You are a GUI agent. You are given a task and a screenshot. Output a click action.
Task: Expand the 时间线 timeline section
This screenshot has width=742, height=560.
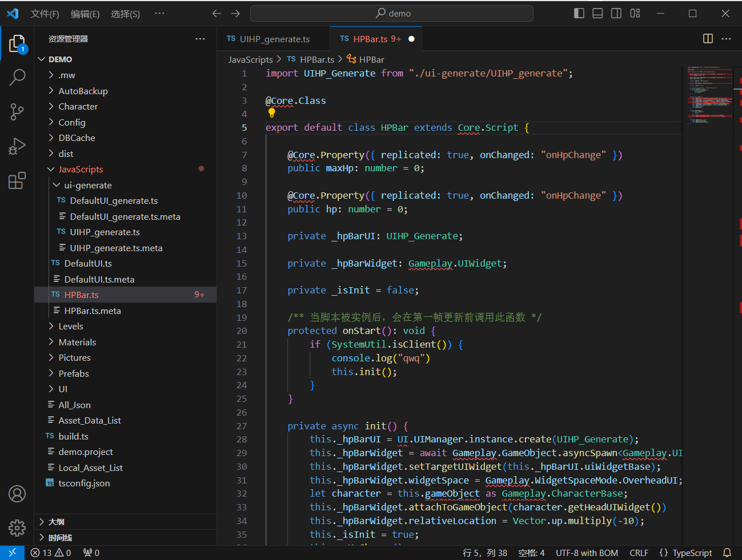[x=126, y=538]
